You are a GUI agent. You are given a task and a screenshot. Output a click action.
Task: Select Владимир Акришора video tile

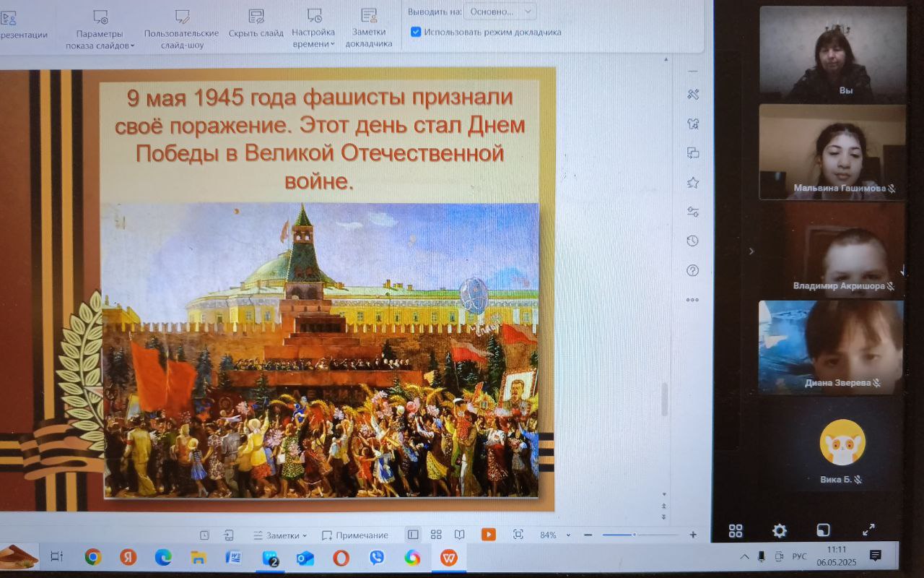click(832, 250)
